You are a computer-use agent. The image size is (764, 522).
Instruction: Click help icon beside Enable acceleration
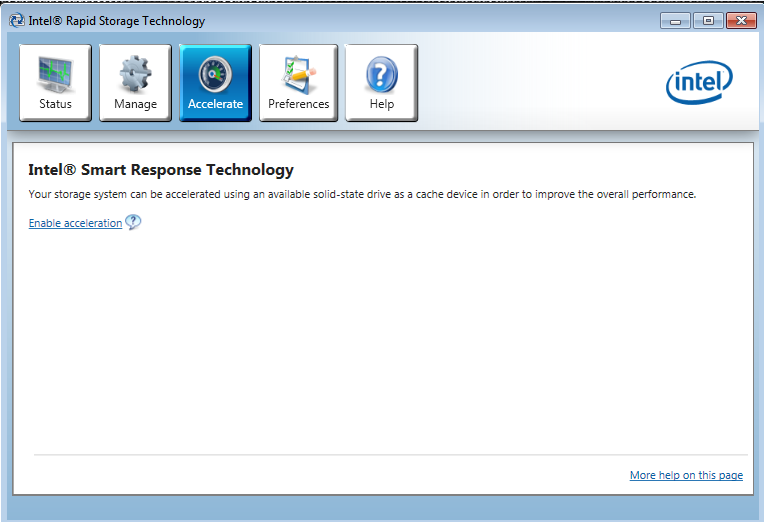click(133, 222)
